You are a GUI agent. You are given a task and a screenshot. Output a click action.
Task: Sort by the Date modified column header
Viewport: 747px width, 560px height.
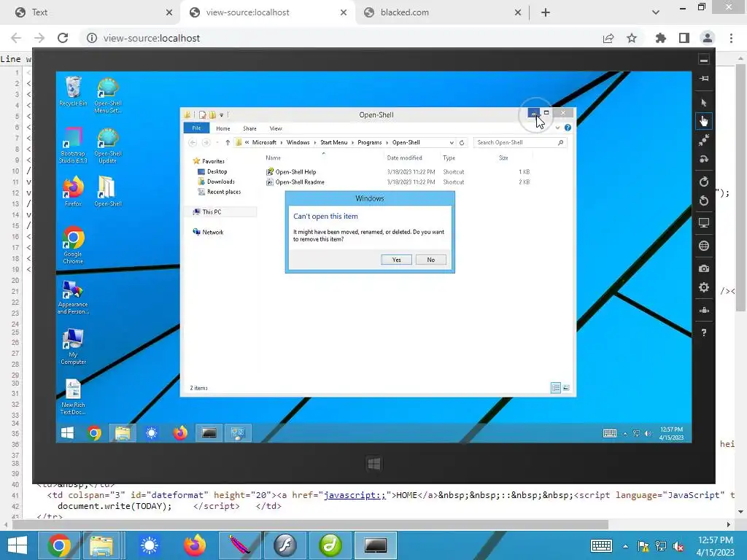[404, 157]
